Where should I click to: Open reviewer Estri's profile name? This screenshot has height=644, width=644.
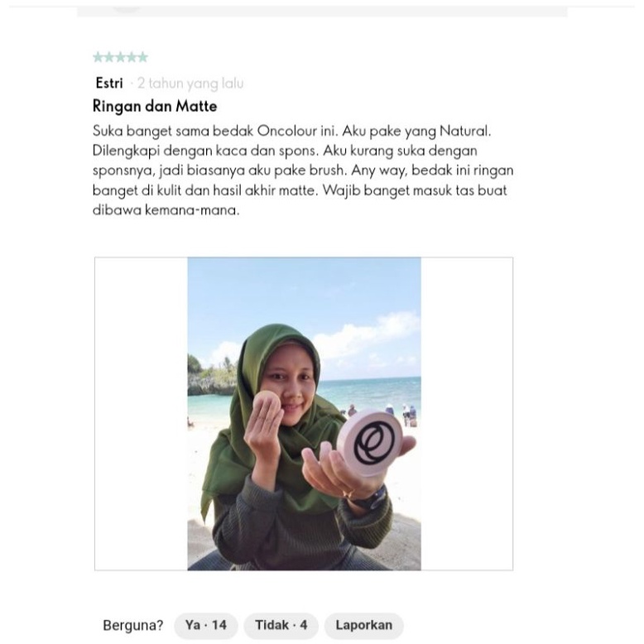[x=109, y=83]
